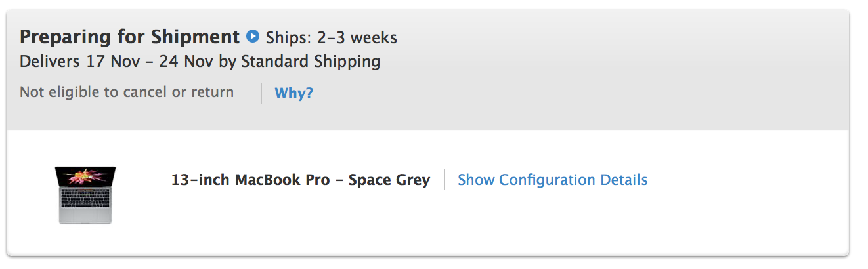Screen dimensions: 868x269
Task: Show Configuration Details for the MacBook Pro
Action: coord(552,180)
